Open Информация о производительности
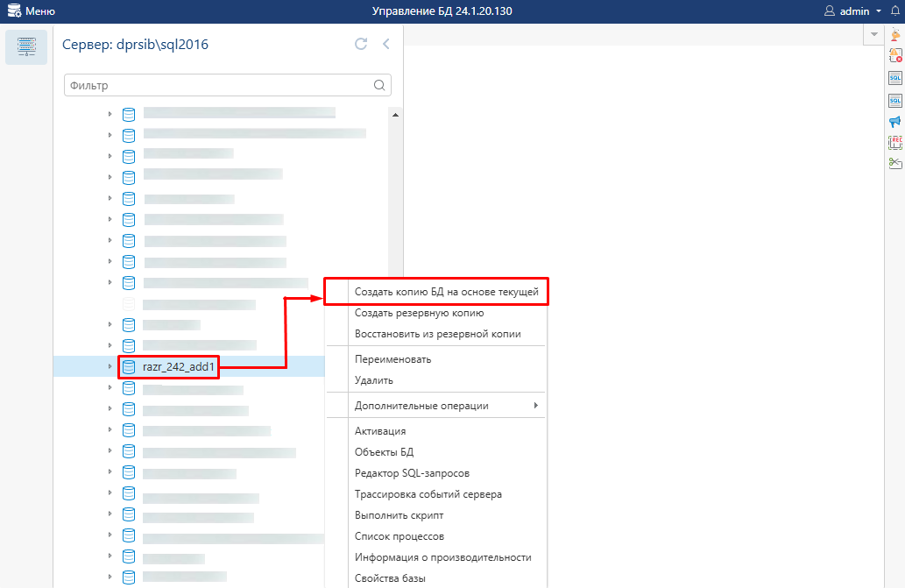The image size is (905, 588). 442,557
